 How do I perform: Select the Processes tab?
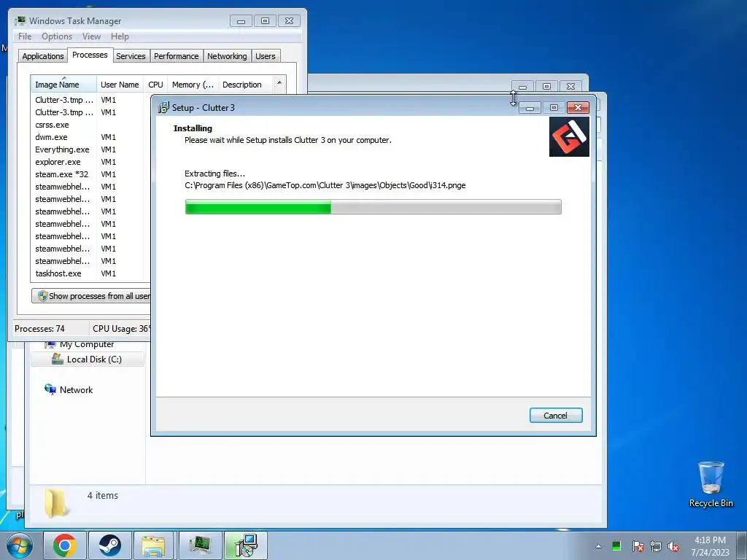pyautogui.click(x=90, y=55)
